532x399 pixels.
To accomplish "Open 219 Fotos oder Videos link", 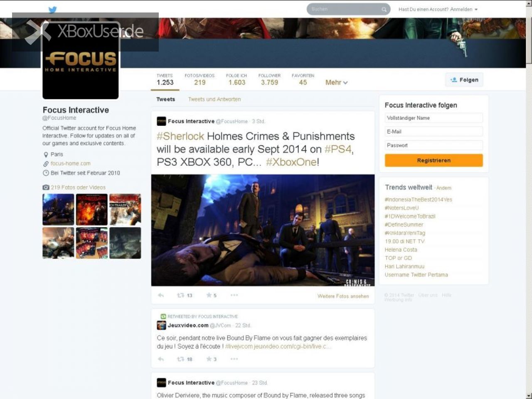I will coord(78,187).
